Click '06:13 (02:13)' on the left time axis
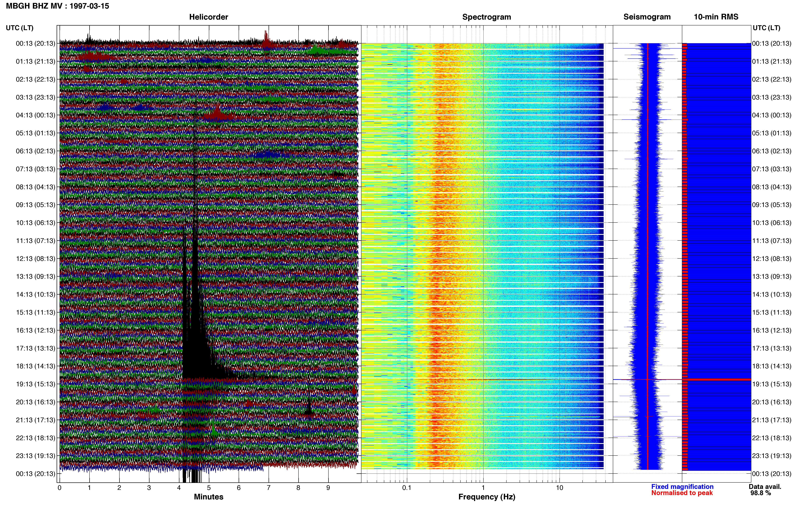Viewport: 812px width, 508px height. (x=36, y=151)
